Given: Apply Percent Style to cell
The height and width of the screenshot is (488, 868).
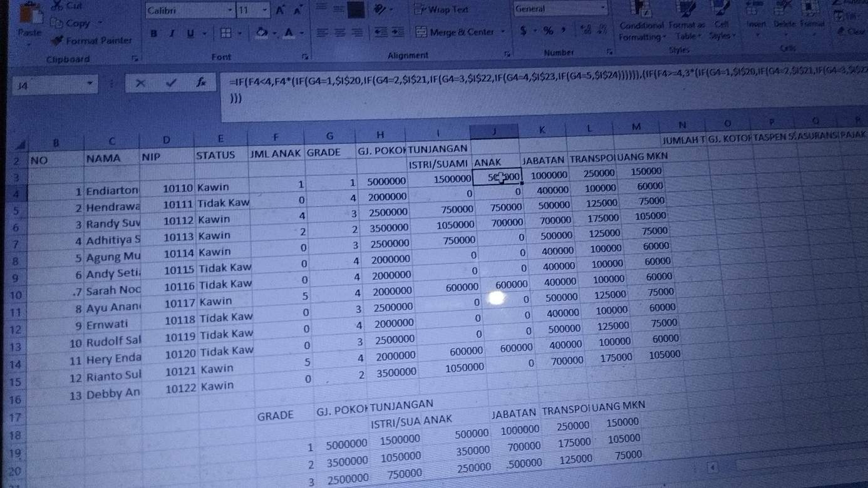Looking at the screenshot, I should [548, 31].
